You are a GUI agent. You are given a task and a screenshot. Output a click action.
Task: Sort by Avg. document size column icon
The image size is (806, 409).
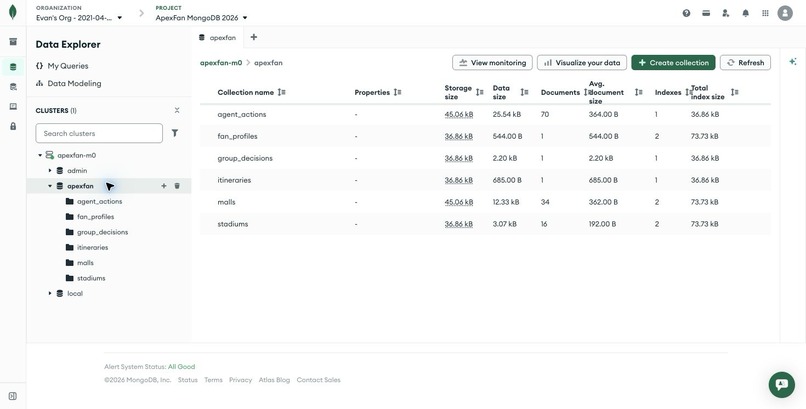638,92
